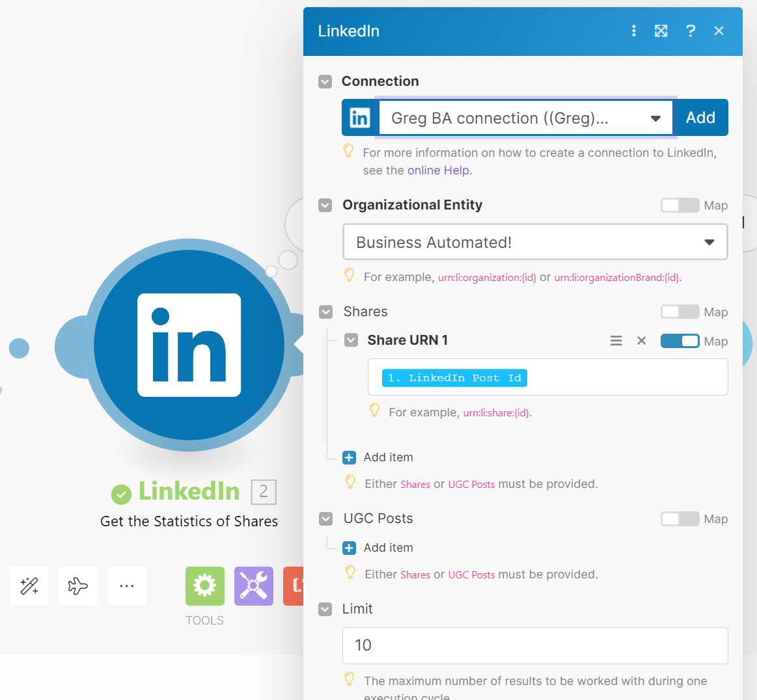Open the Business Automated! entity dropdown
This screenshot has width=757, height=700.
(x=535, y=242)
